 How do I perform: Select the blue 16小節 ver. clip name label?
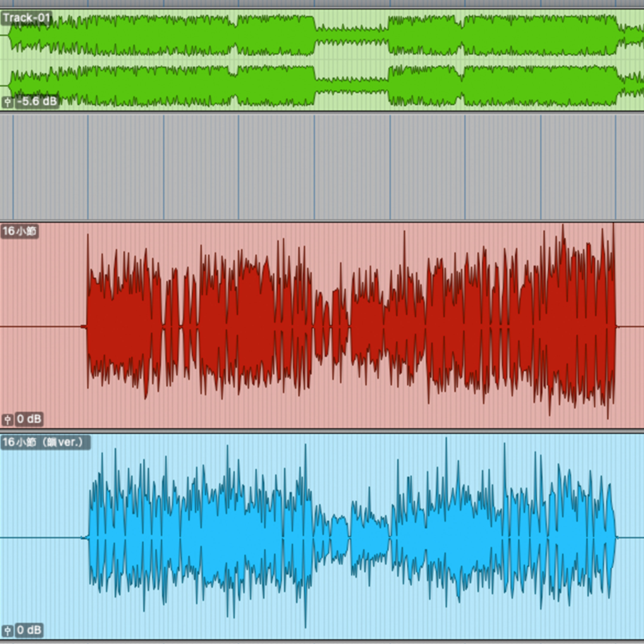[x=45, y=442]
